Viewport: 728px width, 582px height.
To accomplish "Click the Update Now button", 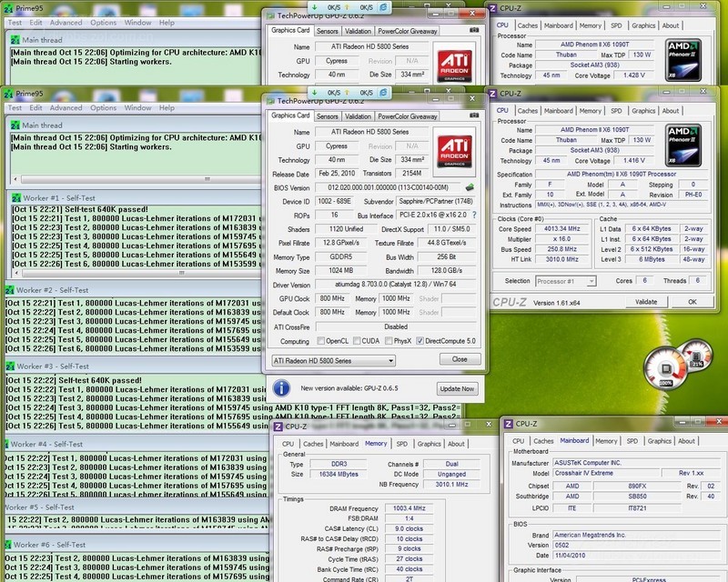I will click(x=457, y=389).
